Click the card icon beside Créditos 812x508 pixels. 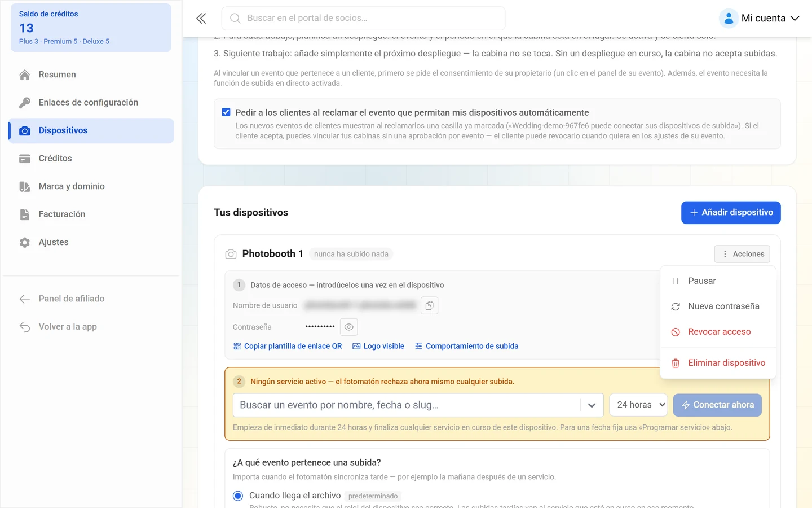pos(25,159)
